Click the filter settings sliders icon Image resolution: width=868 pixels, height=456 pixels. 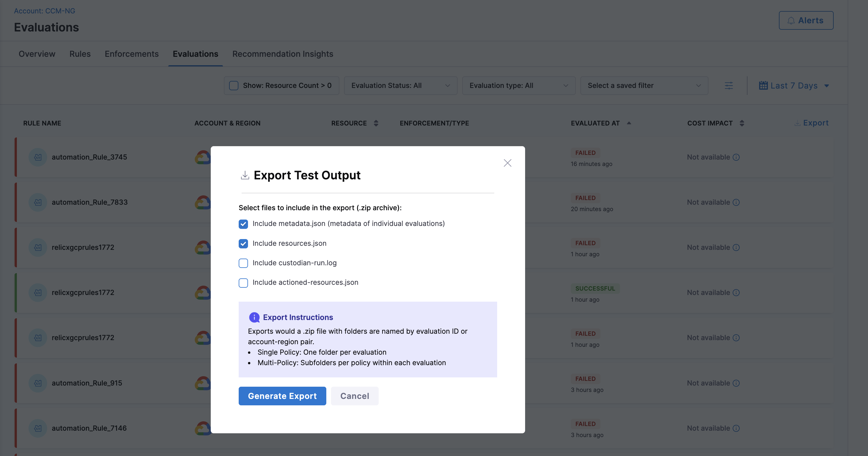point(729,86)
